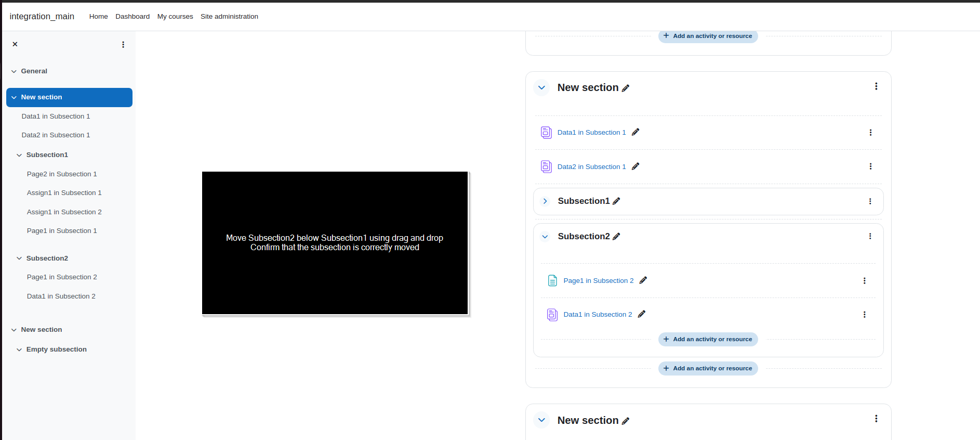This screenshot has width=980, height=440.
Task: Open My courses from top navigation
Action: pyautogui.click(x=175, y=17)
